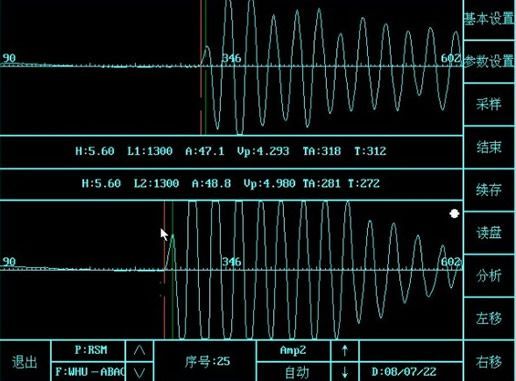Decrease amplitude with down arrow
Screen dimensions: 516x381
pyautogui.click(x=345, y=372)
